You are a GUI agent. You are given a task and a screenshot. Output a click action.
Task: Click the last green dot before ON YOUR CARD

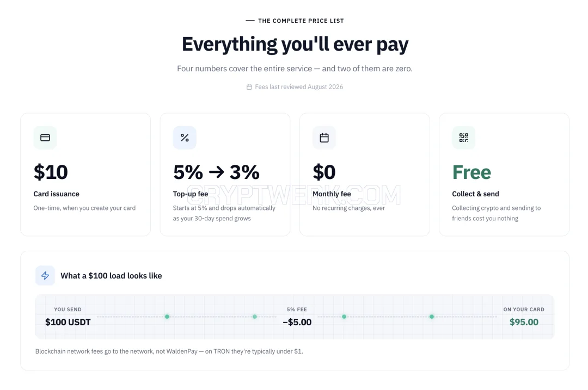pyautogui.click(x=432, y=317)
